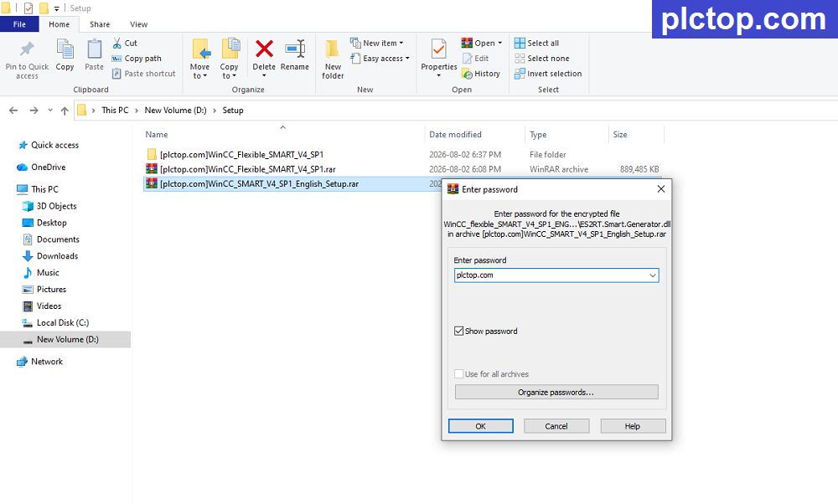Switch to the View ribbon tab
This screenshot has width=838, height=504.
(138, 24)
